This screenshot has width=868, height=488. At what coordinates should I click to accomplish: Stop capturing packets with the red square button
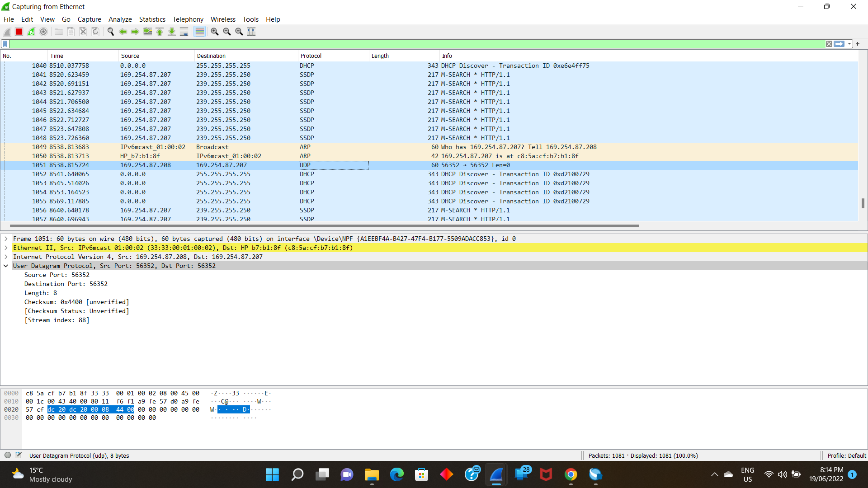pos(19,32)
